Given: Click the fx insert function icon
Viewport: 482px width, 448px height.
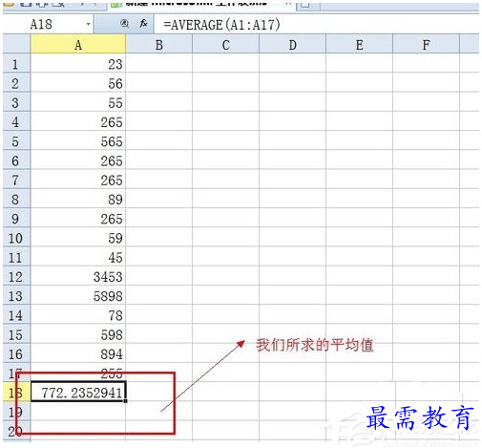Looking at the screenshot, I should 144,24.
